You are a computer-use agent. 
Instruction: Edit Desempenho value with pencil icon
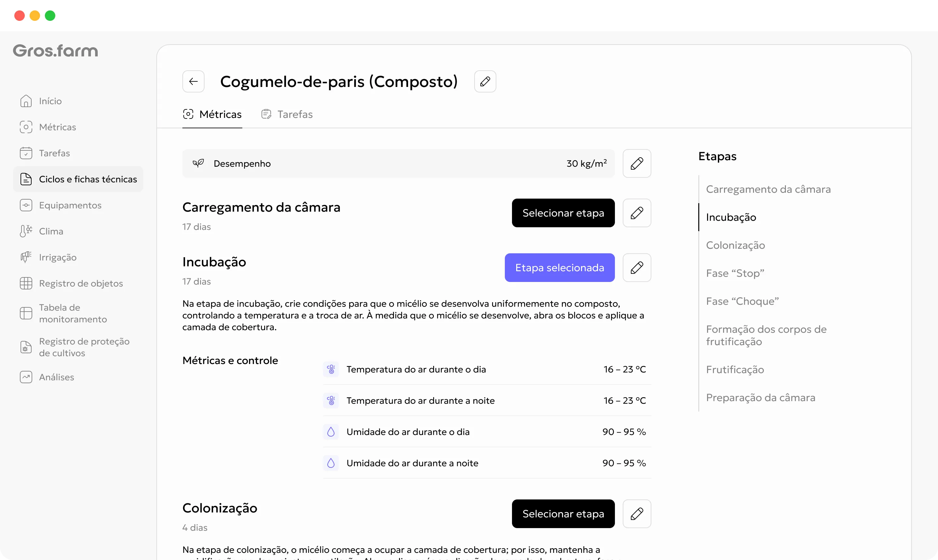coord(637,163)
